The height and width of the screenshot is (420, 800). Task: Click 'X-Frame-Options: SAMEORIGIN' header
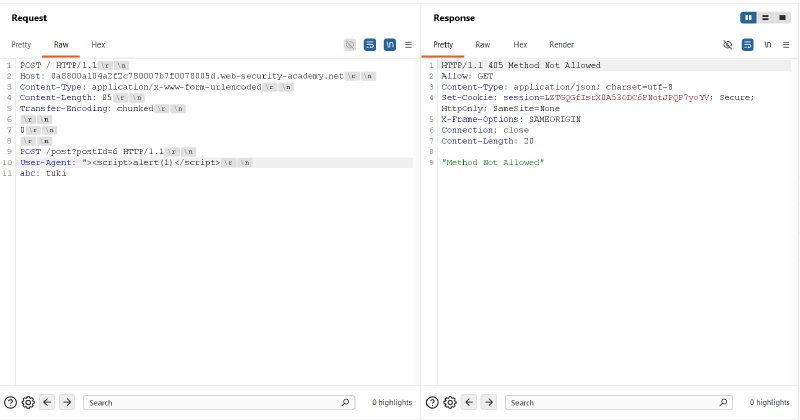click(x=511, y=119)
